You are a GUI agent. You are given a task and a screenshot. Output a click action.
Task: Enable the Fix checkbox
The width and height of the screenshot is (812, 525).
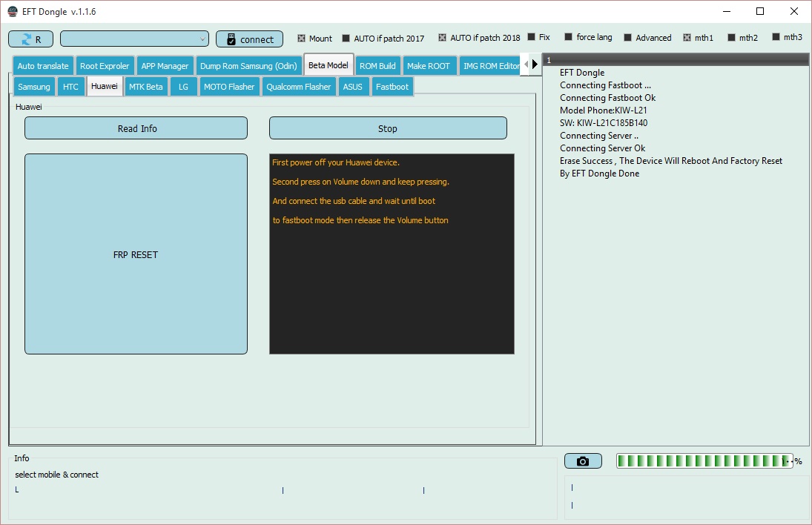click(531, 37)
